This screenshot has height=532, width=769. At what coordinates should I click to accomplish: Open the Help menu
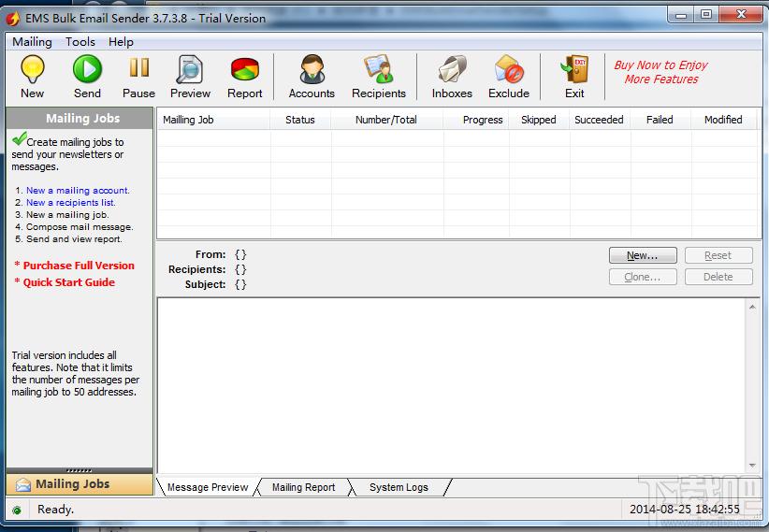(121, 42)
